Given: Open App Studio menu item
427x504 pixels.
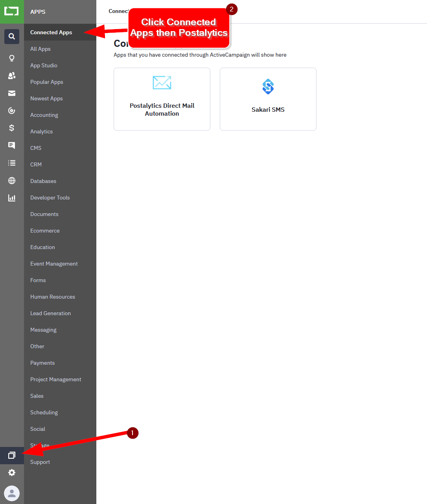Looking at the screenshot, I should pos(60,65).
